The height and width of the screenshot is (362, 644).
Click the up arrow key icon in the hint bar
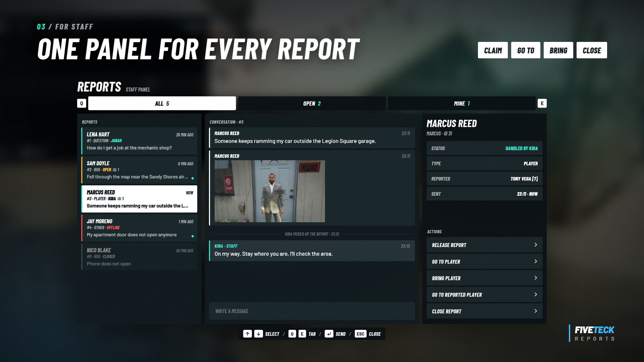248,334
